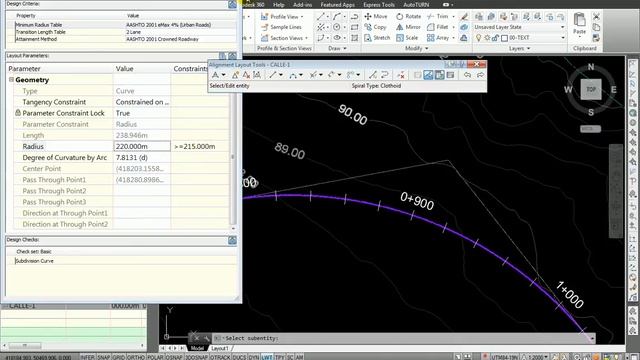Click the Degree of Curvature value 7.8131 (d)
The height and width of the screenshot is (360, 640).
point(142,158)
